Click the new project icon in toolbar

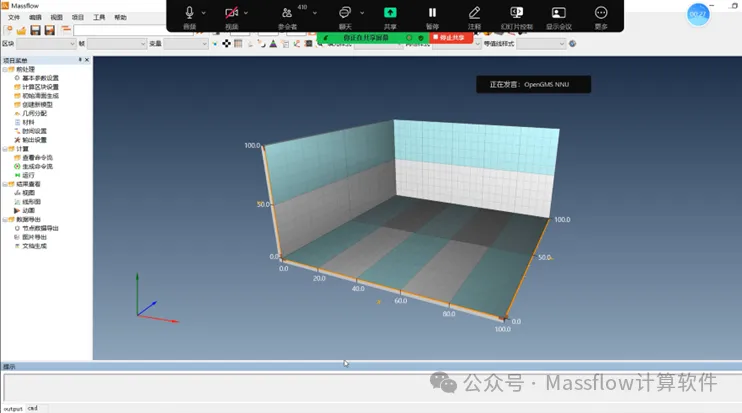point(8,30)
